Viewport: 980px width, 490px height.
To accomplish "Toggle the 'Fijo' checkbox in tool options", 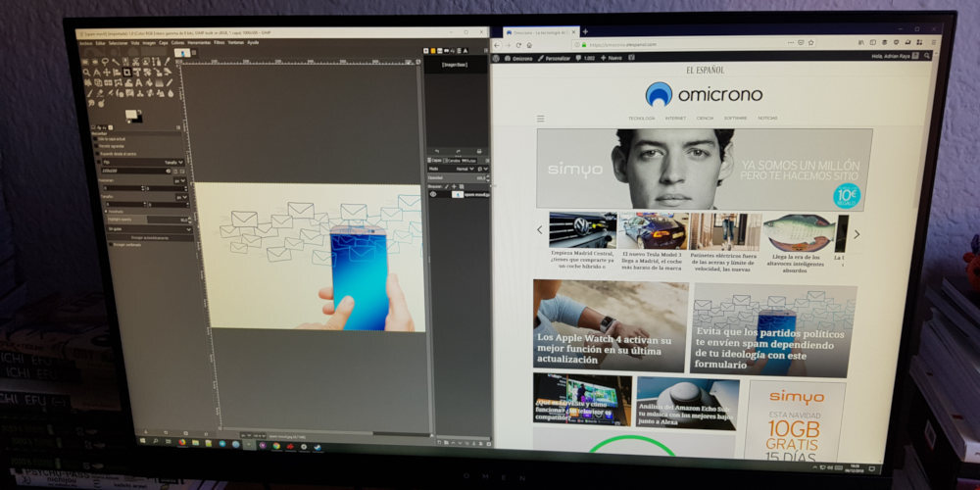I will tap(99, 162).
